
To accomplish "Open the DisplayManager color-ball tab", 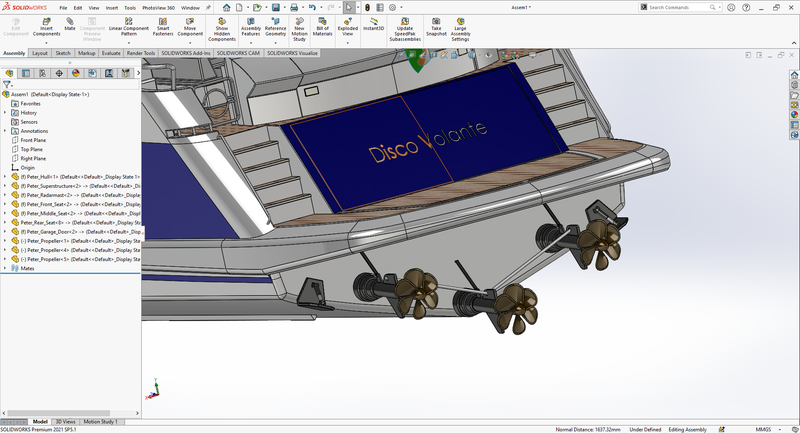I will click(76, 73).
